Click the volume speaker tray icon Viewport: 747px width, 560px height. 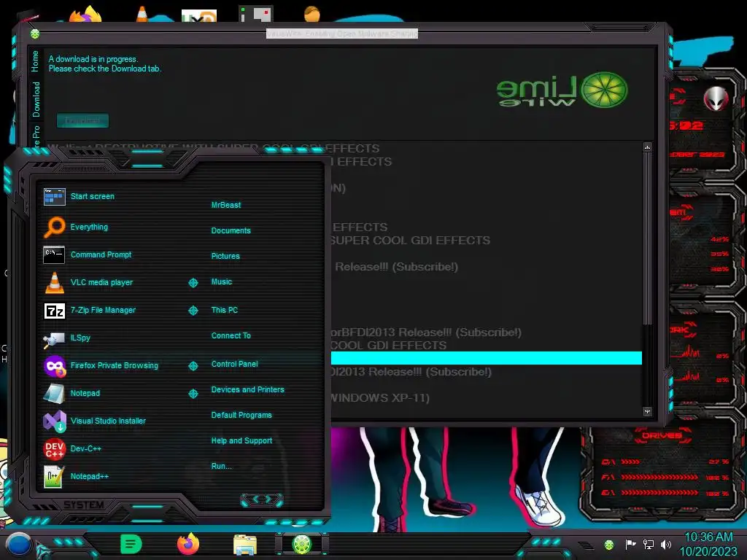666,544
